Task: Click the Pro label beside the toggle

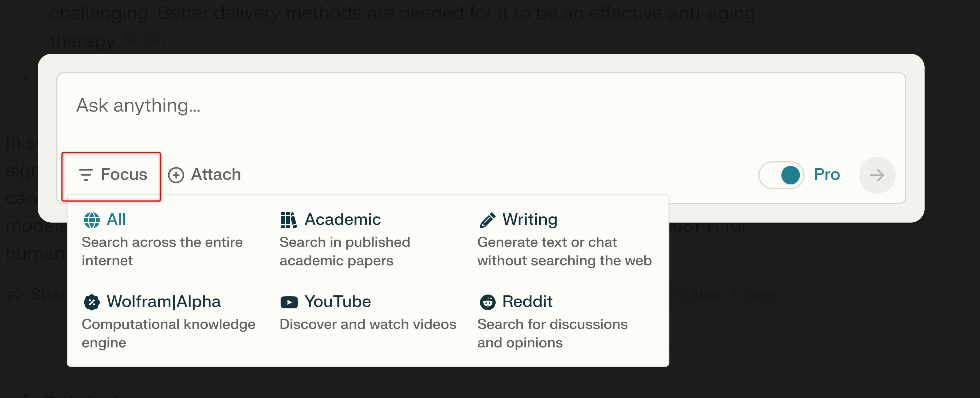Action: pos(827,175)
